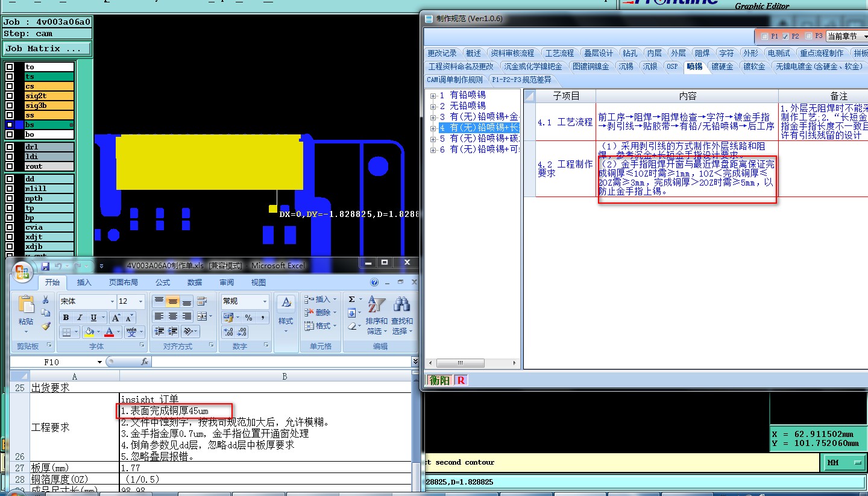Image resolution: width=868 pixels, height=496 pixels.
Task: Increase font size with the larger A icon
Action: click(x=116, y=318)
